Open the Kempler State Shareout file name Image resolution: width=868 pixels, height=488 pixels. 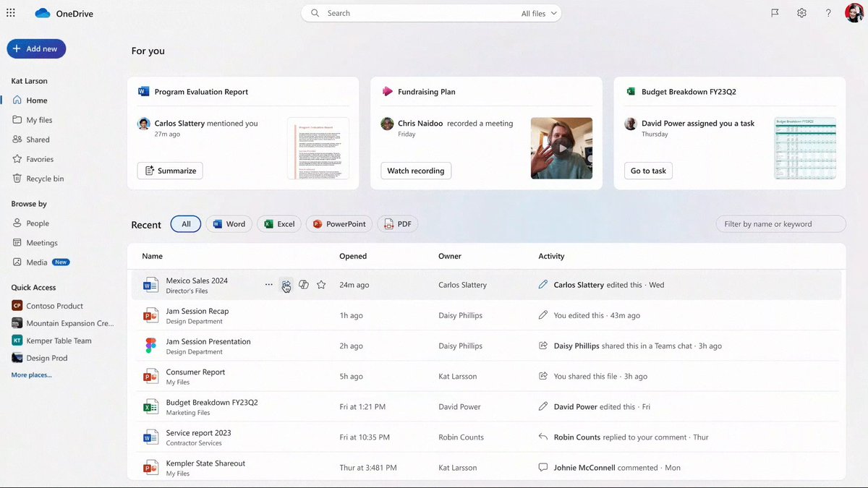click(x=205, y=463)
